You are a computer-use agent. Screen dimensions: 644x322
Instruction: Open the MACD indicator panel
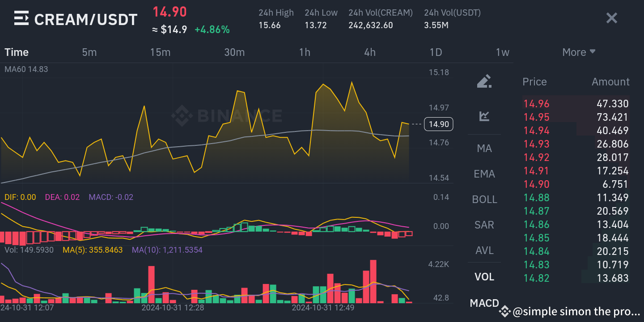[x=484, y=303]
